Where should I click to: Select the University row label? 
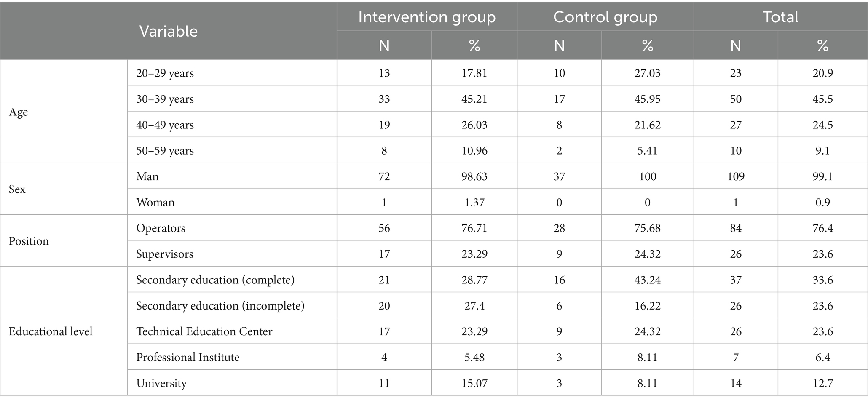161,383
